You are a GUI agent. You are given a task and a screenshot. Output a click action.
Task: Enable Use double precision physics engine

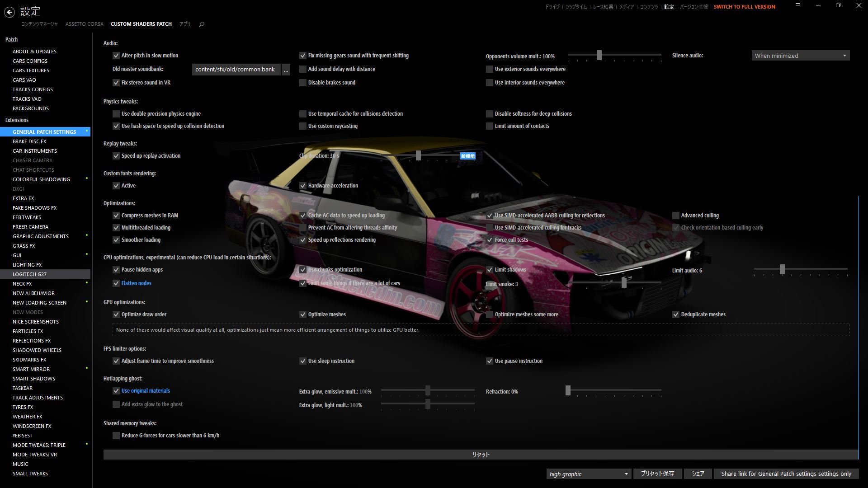click(116, 114)
